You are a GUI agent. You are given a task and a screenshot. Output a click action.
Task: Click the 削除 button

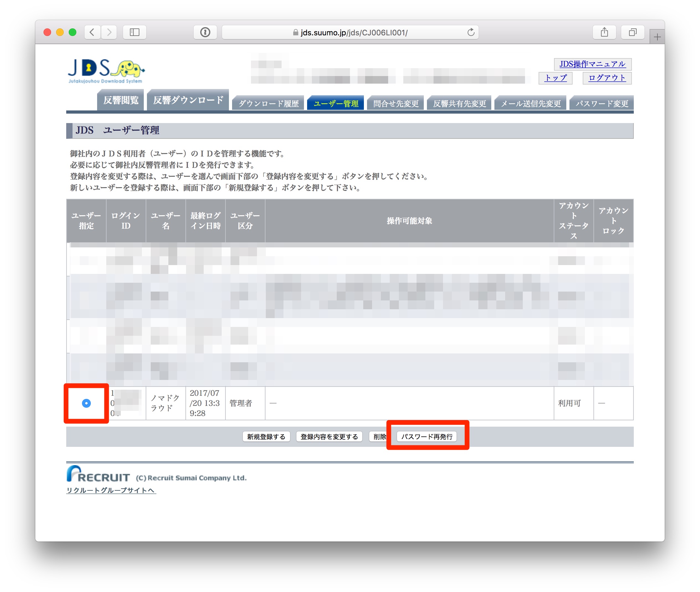click(379, 437)
